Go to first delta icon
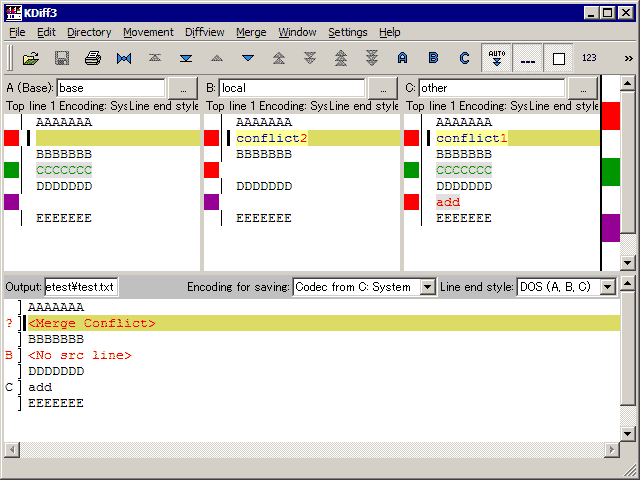 tap(155, 58)
